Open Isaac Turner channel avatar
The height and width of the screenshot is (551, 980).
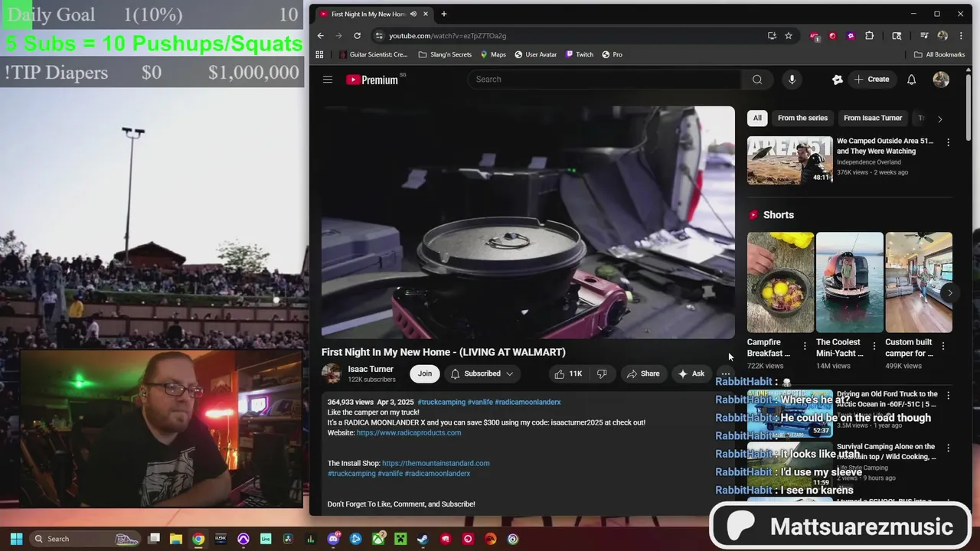point(332,373)
